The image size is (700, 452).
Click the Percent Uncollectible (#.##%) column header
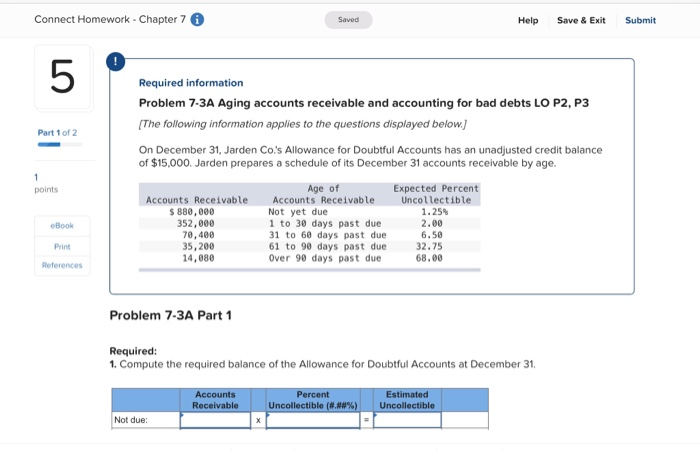[x=312, y=400]
